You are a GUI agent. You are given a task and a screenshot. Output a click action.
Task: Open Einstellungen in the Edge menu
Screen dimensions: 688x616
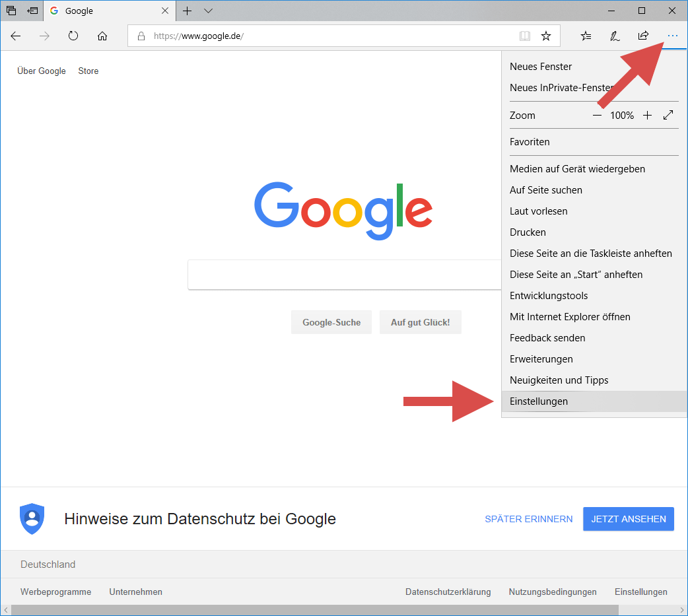594,401
